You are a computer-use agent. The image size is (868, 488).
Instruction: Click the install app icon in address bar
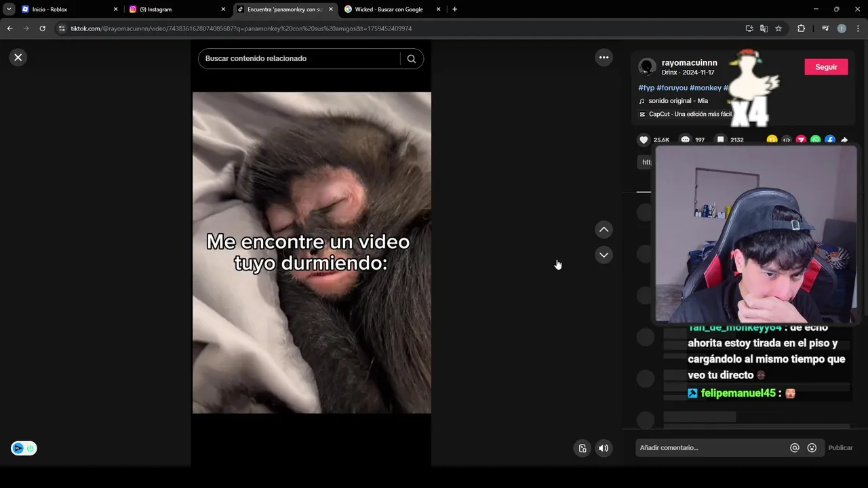pyautogui.click(x=749, y=28)
